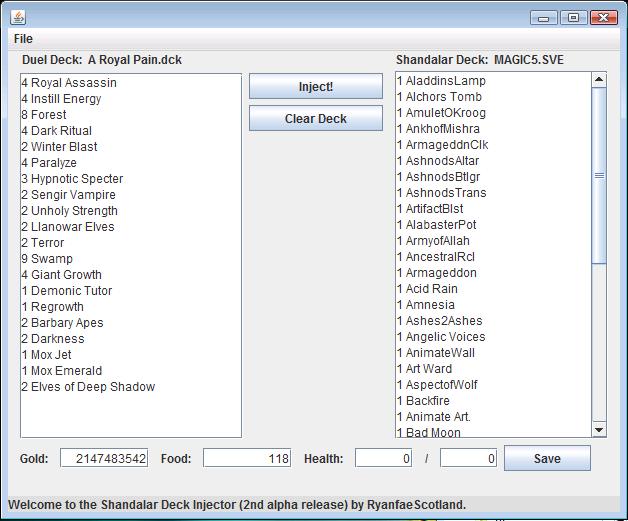Click the Inject! button
This screenshot has height=521, width=628.
pos(316,86)
